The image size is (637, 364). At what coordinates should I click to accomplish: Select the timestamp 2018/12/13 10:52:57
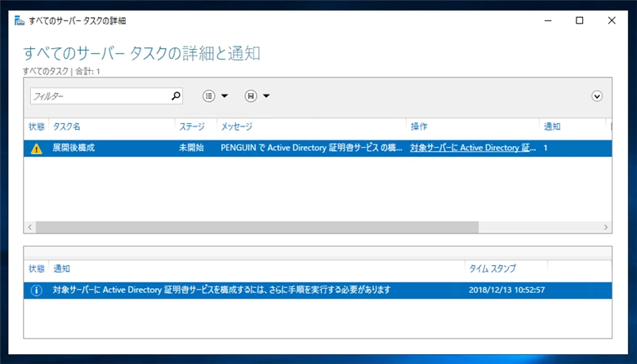[506, 290]
